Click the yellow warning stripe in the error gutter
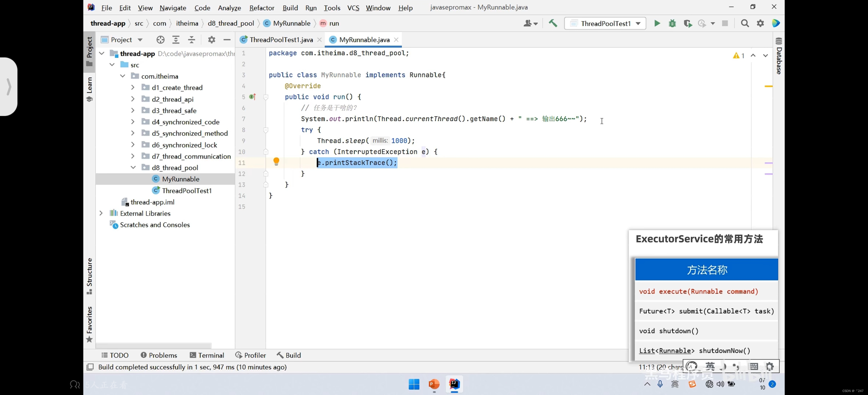Image resolution: width=868 pixels, height=395 pixels. (768, 86)
